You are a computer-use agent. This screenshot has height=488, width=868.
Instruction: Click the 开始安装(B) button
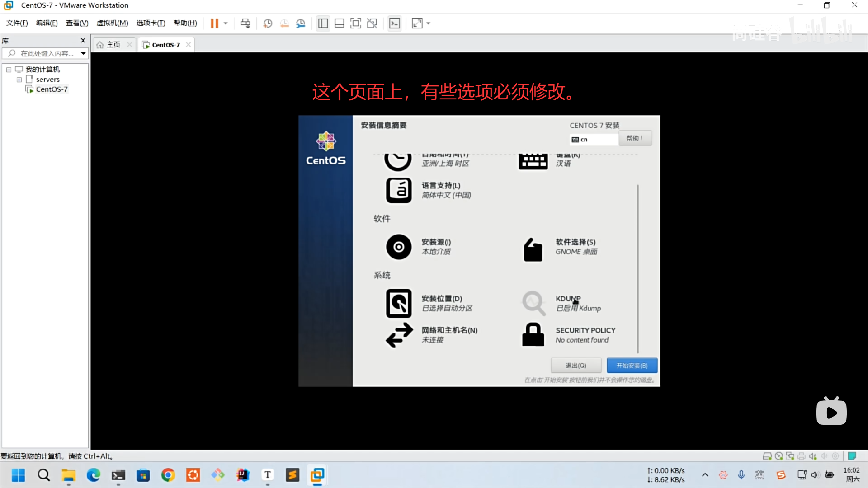point(632,366)
